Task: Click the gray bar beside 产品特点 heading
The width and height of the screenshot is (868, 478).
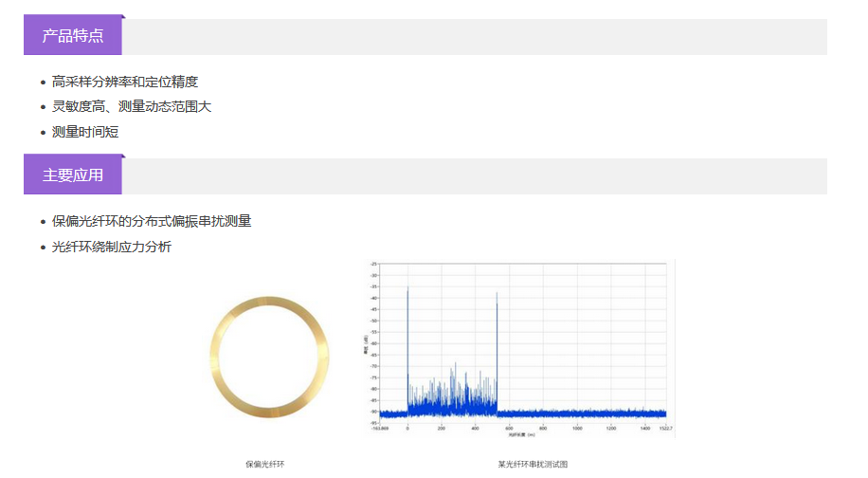Action: 474,37
